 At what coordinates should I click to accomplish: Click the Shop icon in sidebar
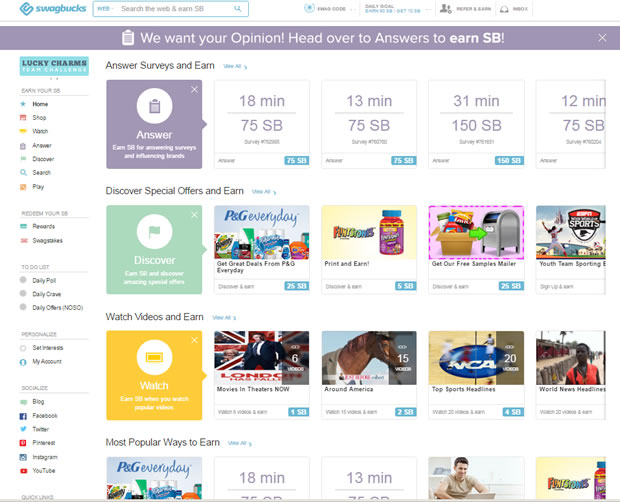[23, 117]
